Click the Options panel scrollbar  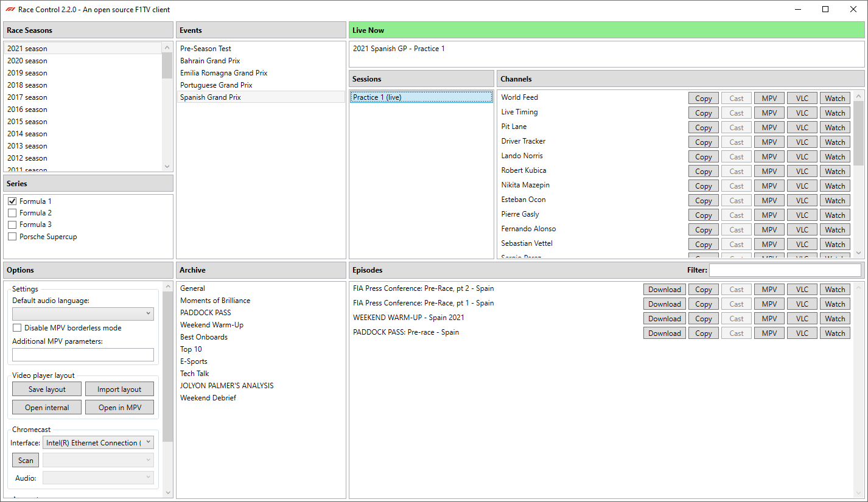tap(167, 366)
